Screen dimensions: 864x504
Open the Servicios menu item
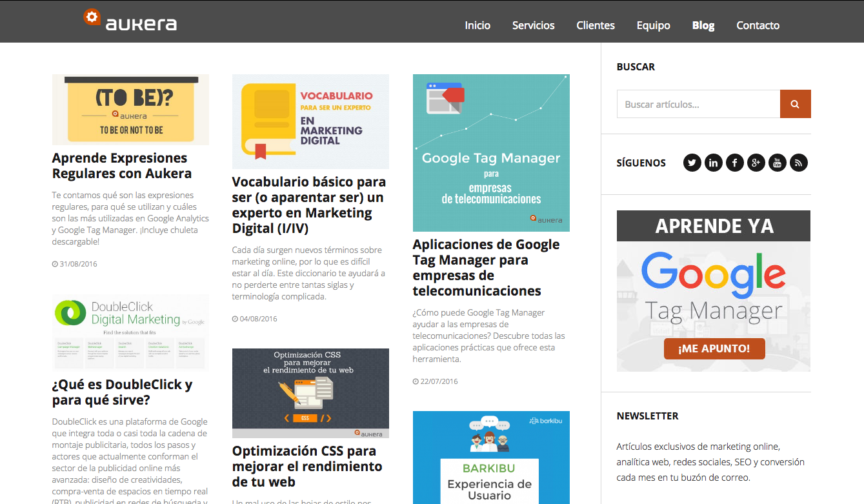533,25
